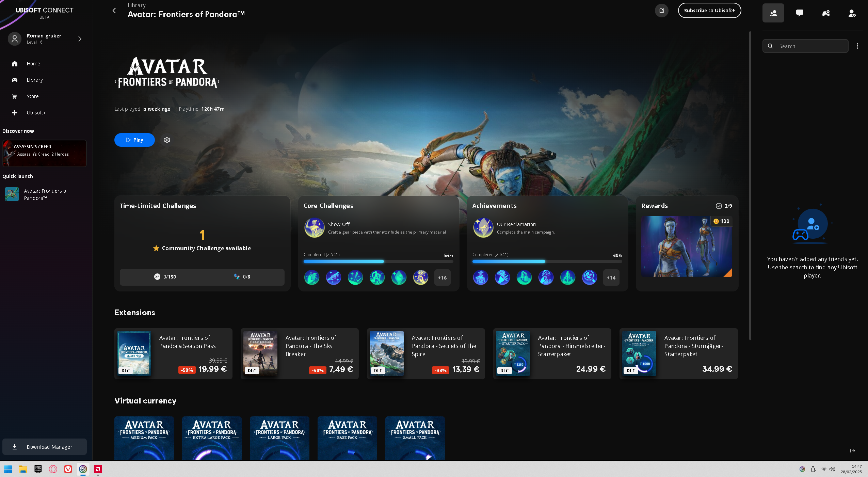Open friends panel three-dot options menu
The width and height of the screenshot is (868, 477).
pyautogui.click(x=857, y=46)
